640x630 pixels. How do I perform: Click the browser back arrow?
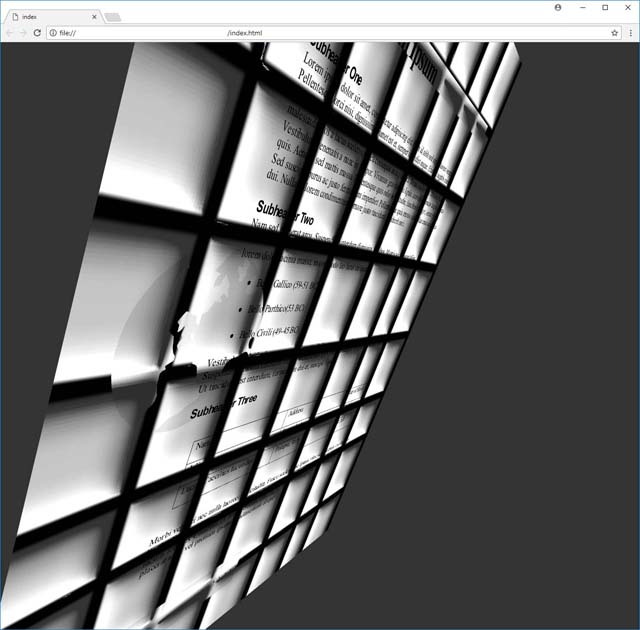10,33
